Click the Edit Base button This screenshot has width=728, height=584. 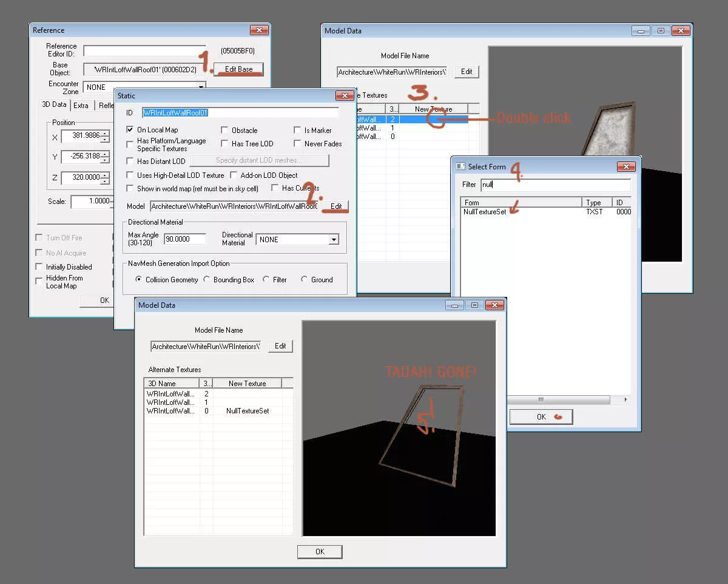coord(238,69)
